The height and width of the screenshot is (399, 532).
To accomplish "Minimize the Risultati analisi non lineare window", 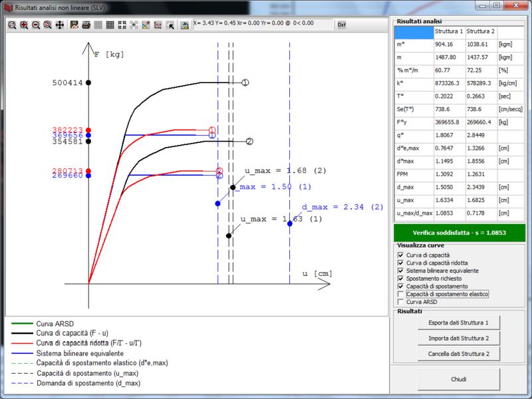I will pyautogui.click(x=483, y=6).
